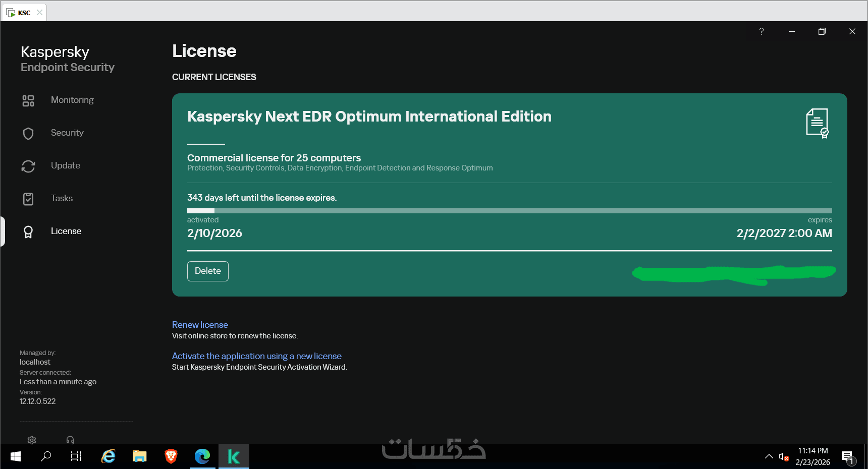Open the taskbar search icon
This screenshot has height=469, width=868.
point(46,456)
